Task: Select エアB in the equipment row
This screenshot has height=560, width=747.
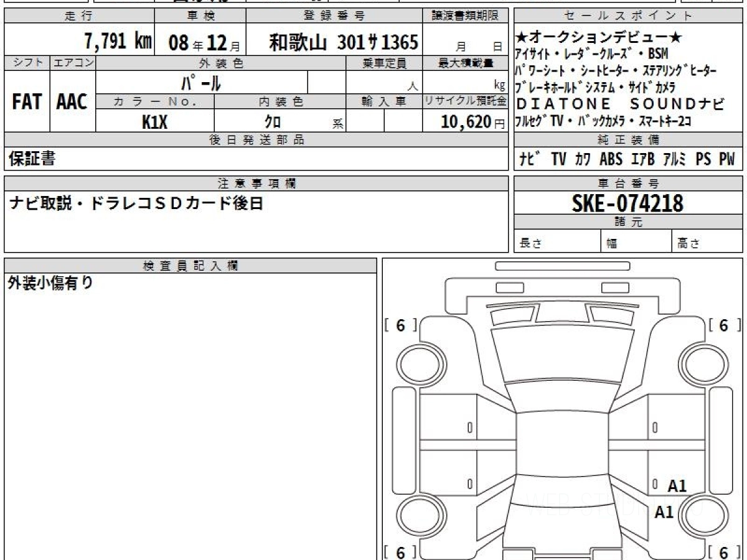Action: (642, 159)
